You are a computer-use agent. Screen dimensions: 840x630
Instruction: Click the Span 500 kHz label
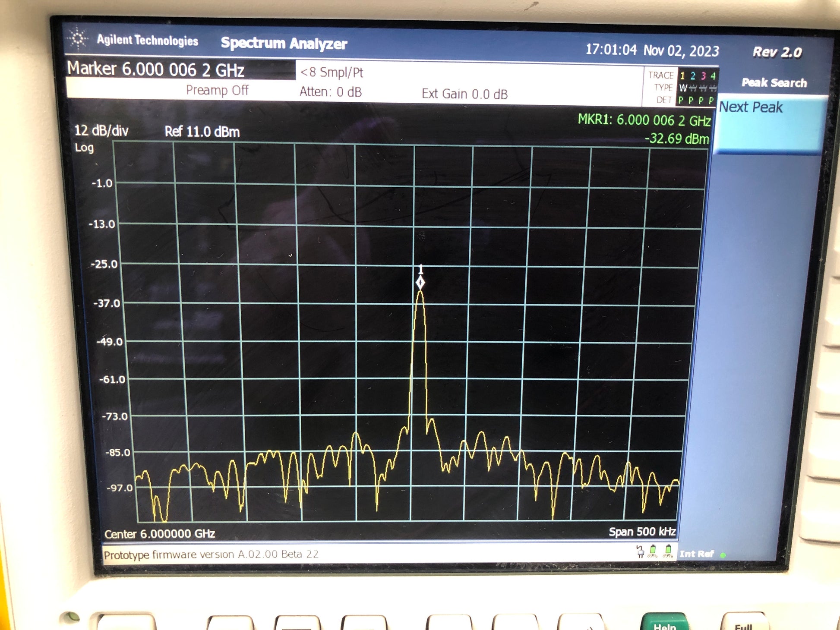tap(642, 532)
